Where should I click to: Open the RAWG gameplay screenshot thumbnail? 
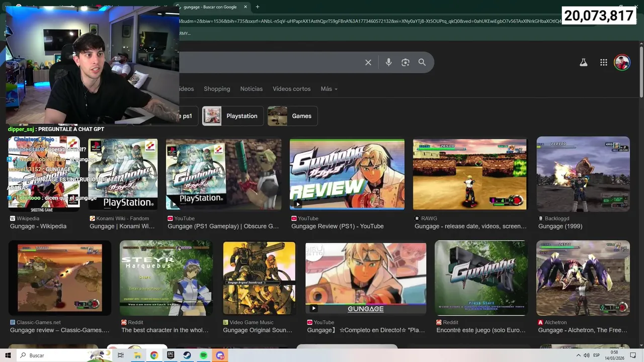coord(470,174)
